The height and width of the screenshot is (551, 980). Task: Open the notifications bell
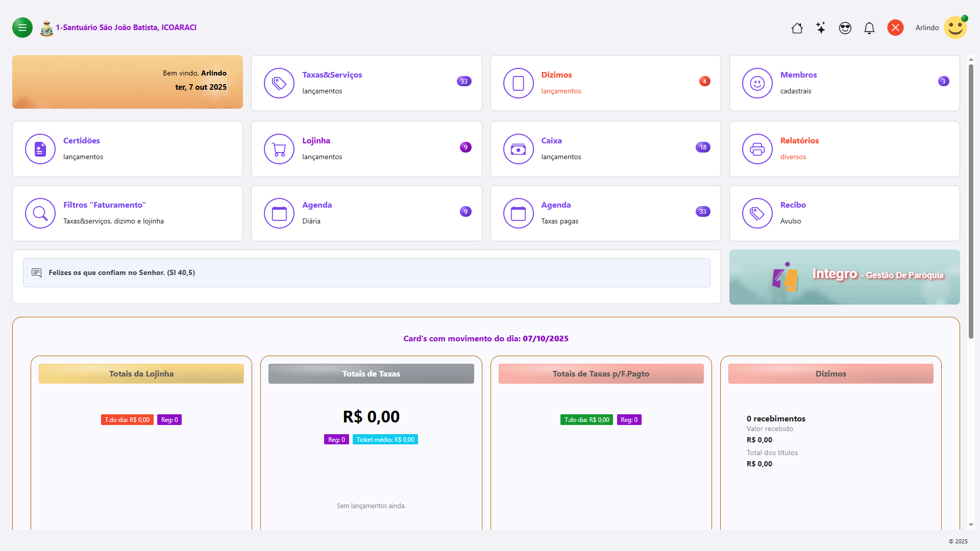(869, 28)
